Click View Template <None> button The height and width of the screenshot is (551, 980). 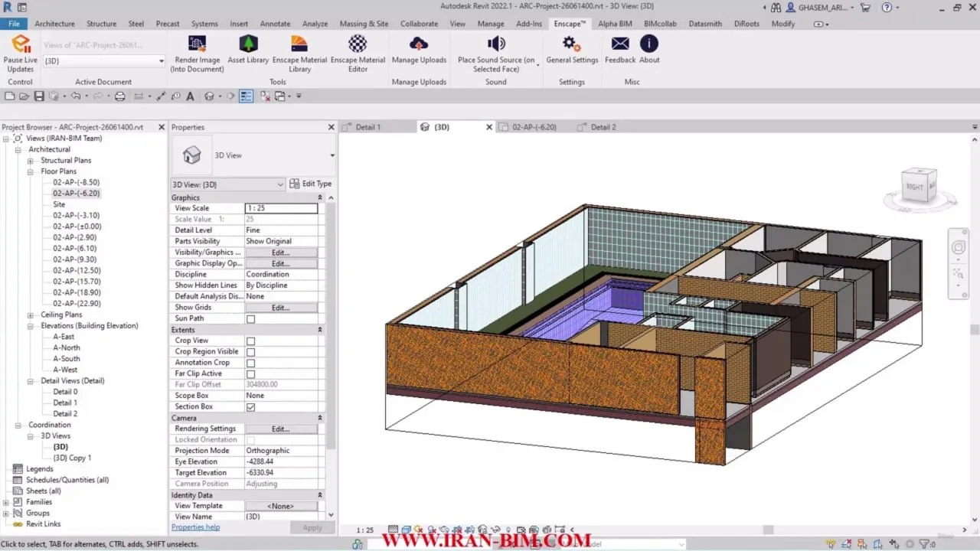coord(281,506)
